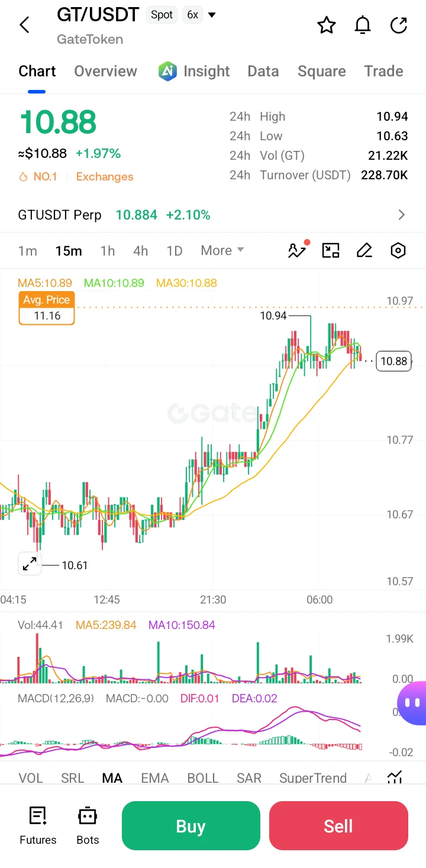The height and width of the screenshot is (868, 426).
Task: Tap DIF:0.01 value
Action: 199,698
